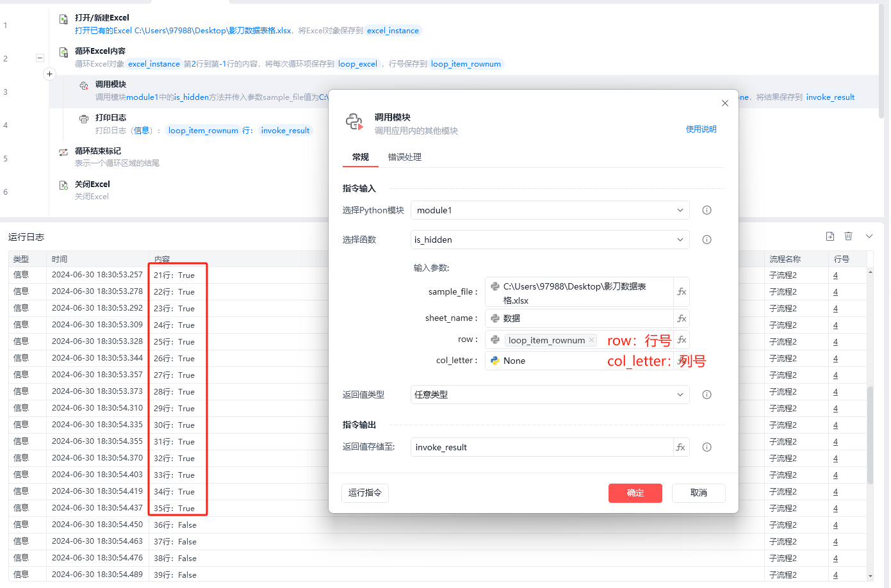Image resolution: width=891 pixels, height=588 pixels.
Task: Select the 关闭Excel step title
Action: (92, 184)
